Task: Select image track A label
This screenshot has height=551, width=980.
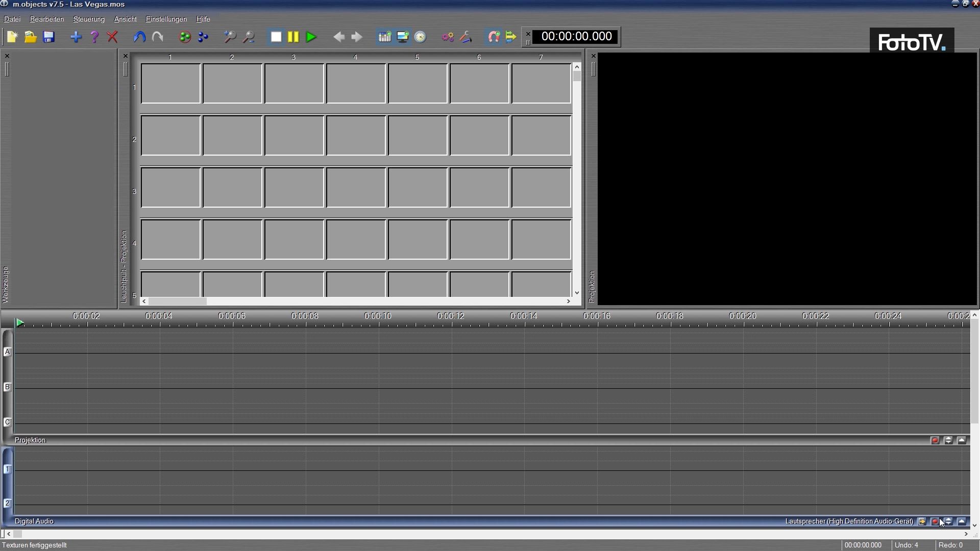Action: [8, 352]
